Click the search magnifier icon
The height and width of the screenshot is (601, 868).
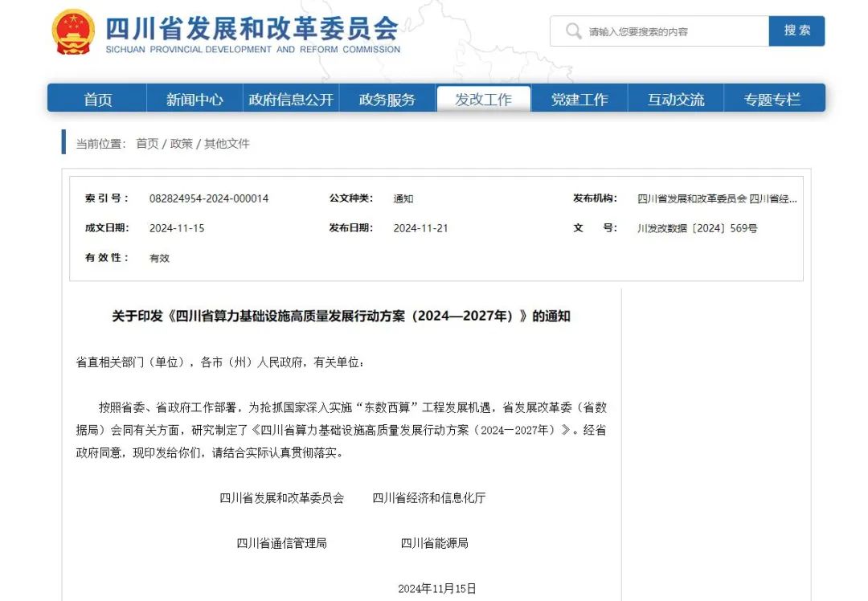coord(573,31)
